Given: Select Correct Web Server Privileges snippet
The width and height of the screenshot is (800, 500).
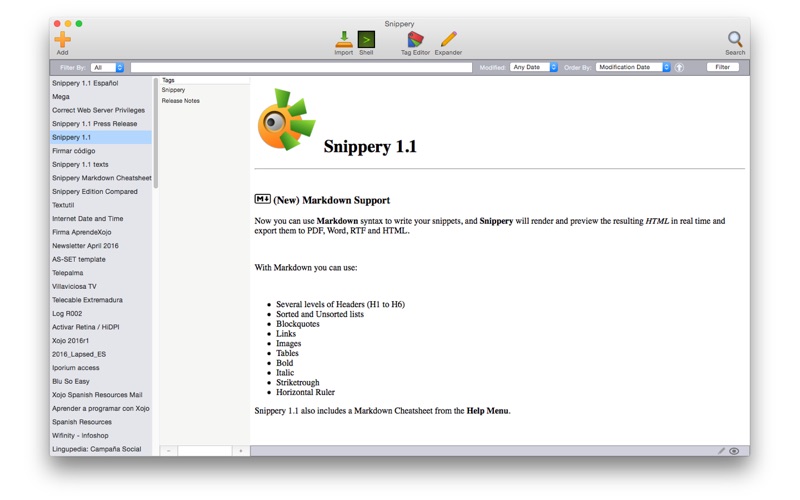Looking at the screenshot, I should [101, 110].
